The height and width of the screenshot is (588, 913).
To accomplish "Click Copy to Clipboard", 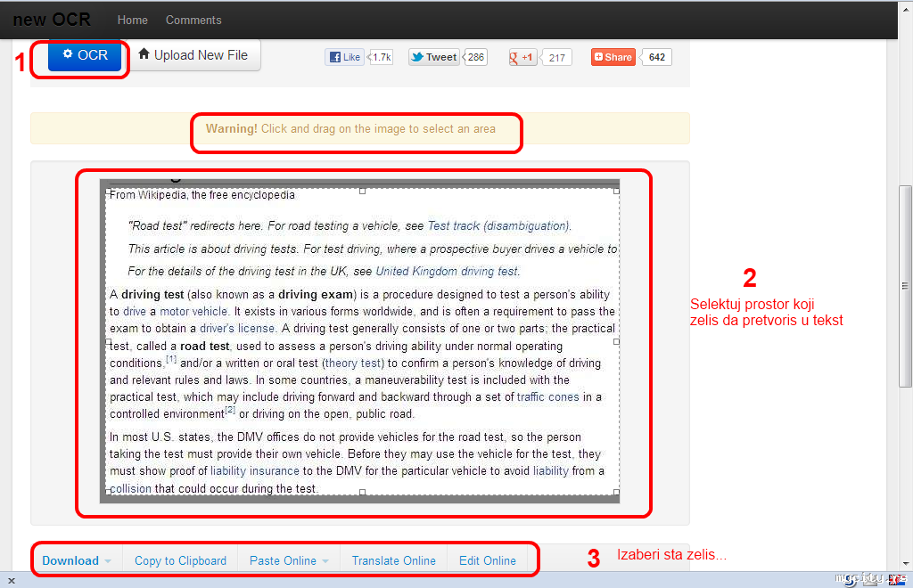I will point(180,560).
